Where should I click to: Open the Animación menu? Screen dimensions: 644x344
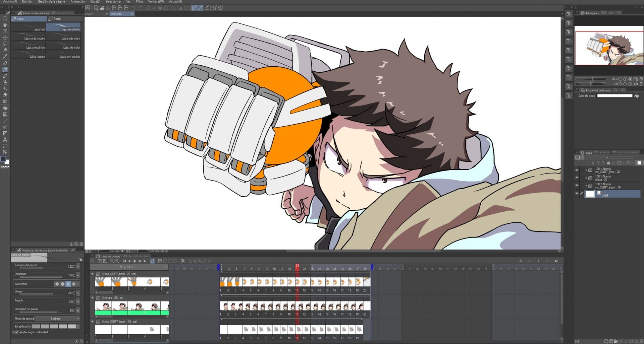78,2
